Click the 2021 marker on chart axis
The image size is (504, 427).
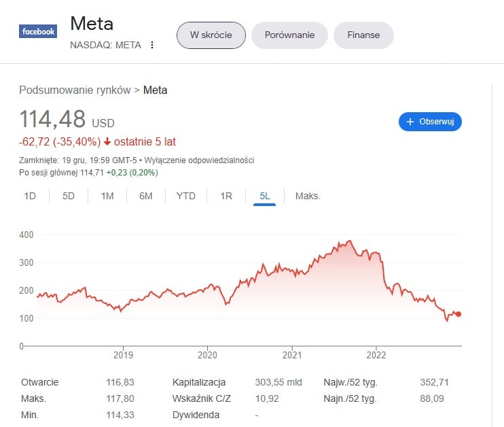click(x=292, y=355)
